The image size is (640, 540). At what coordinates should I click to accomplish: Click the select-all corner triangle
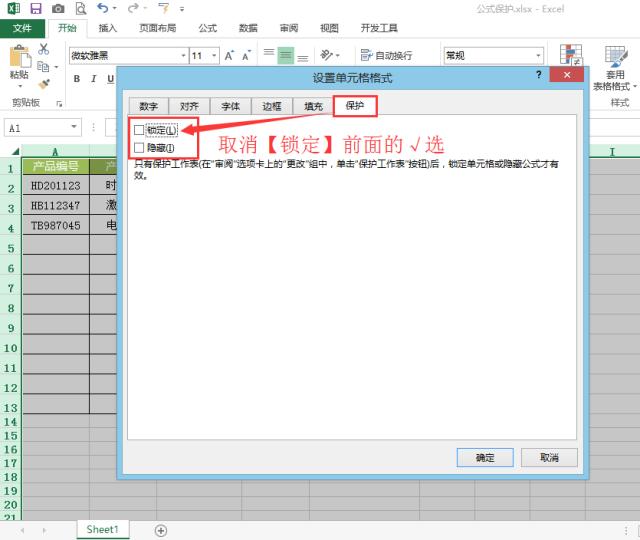click(15, 151)
